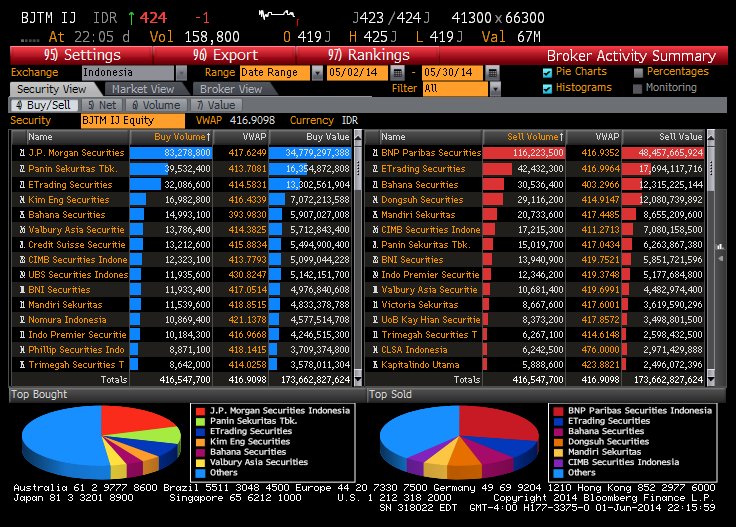Switch to the Market View tab
736x527 pixels.
[143, 89]
